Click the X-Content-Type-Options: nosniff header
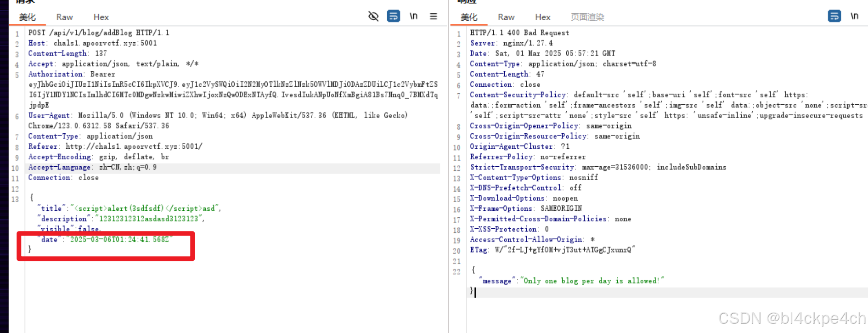The height and width of the screenshot is (333, 868). pos(534,177)
